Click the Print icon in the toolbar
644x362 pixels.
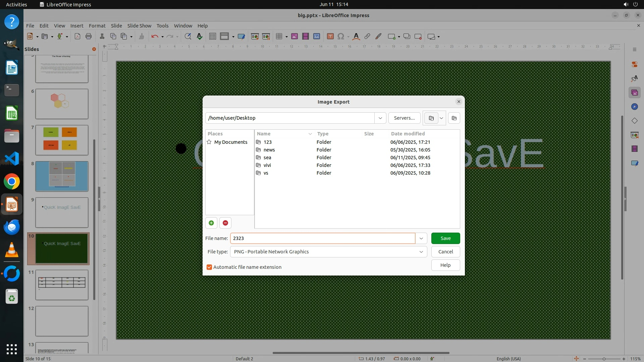[x=89, y=37]
